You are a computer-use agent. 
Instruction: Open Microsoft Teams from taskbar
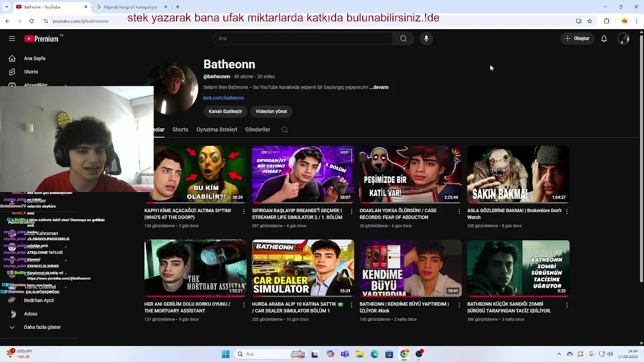(x=345, y=354)
